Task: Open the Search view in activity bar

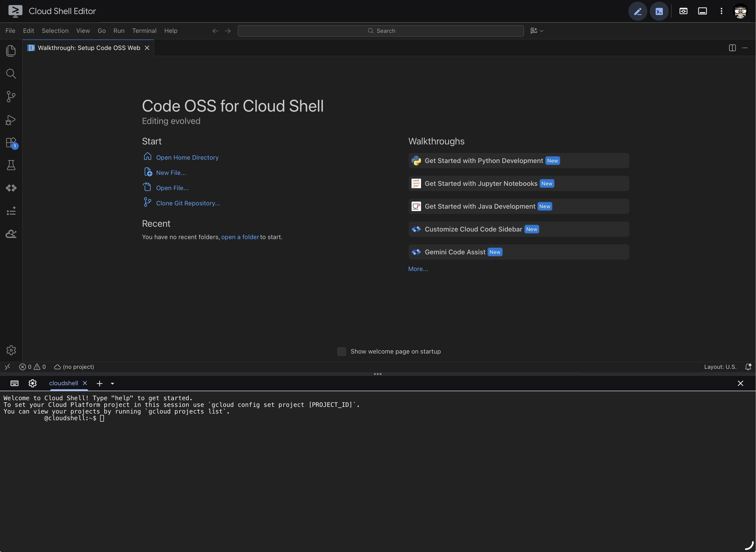Action: pos(11,74)
